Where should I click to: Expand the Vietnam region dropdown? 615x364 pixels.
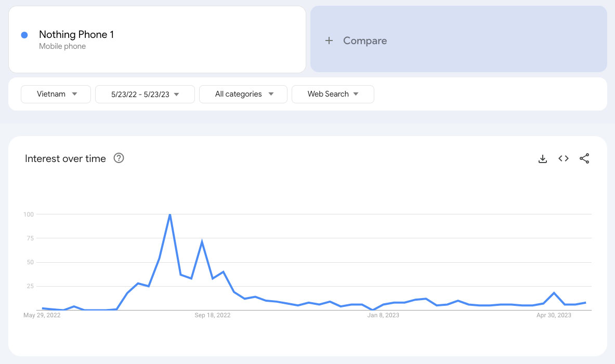56,94
